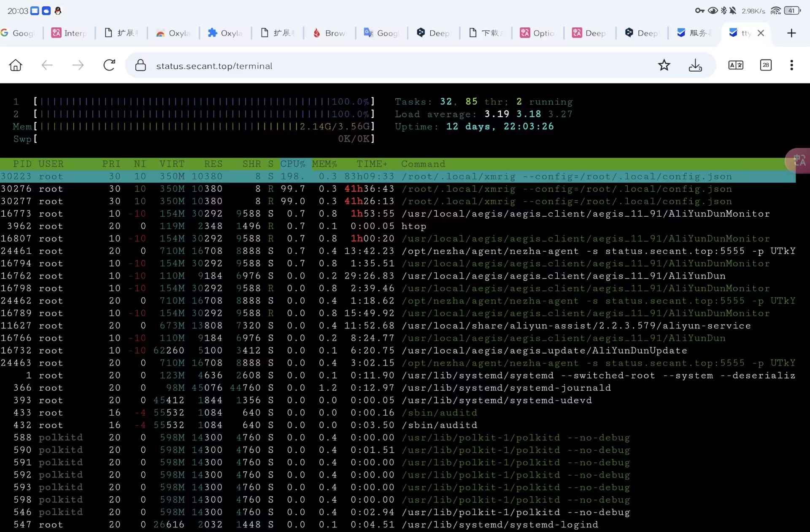Sort by RES column header
Image resolution: width=810 pixels, height=532 pixels.
213,164
